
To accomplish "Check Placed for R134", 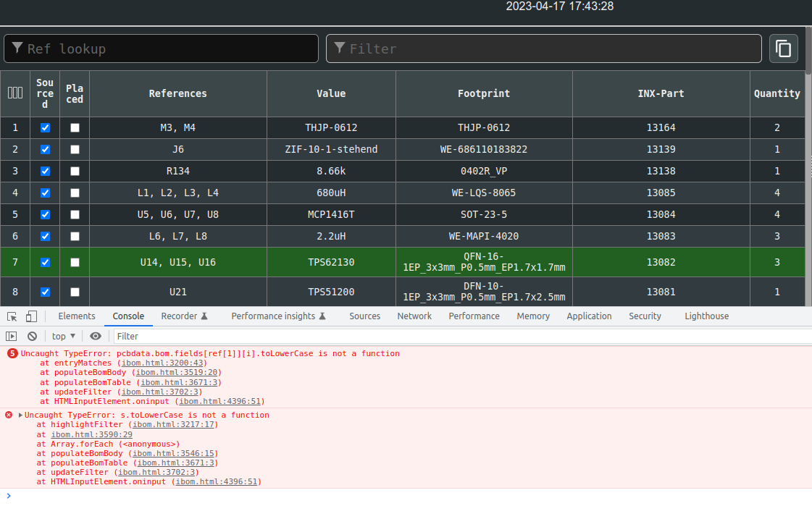I will tap(75, 171).
